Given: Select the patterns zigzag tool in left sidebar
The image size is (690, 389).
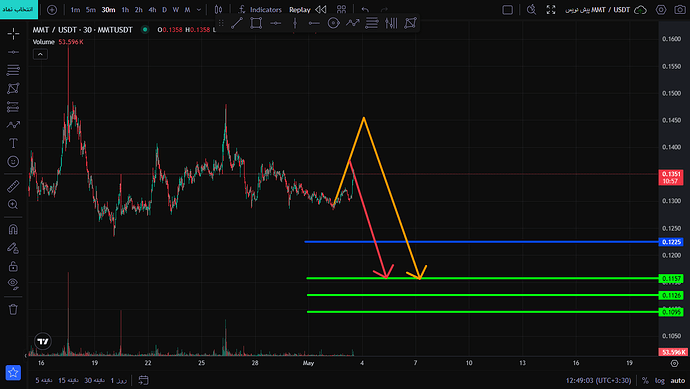Looking at the screenshot, I should (13, 125).
